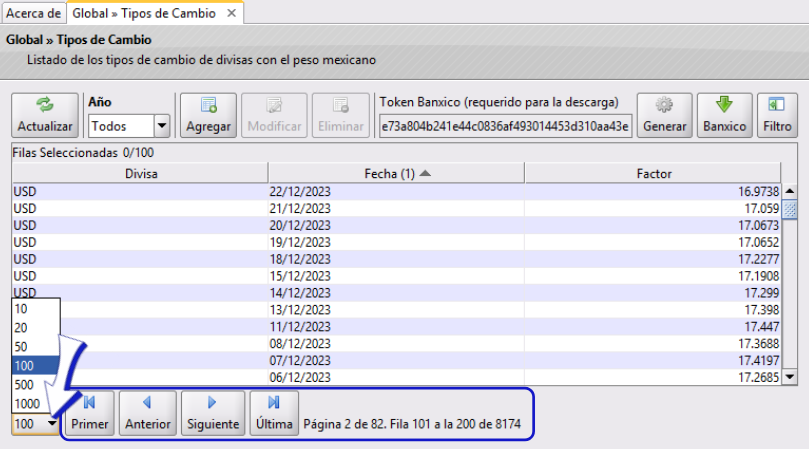Viewport: 809px width, 449px height.
Task: Open the Filtro panel
Action: 777,115
